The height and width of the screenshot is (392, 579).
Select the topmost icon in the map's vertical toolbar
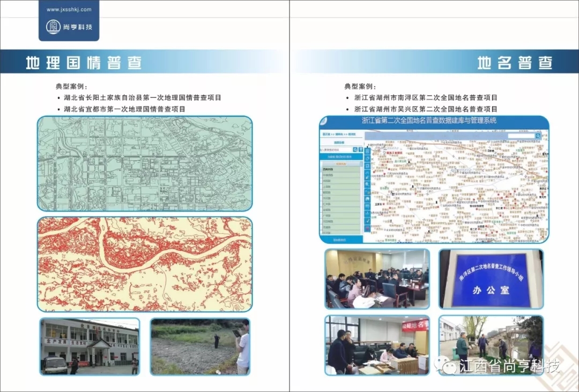367,151
